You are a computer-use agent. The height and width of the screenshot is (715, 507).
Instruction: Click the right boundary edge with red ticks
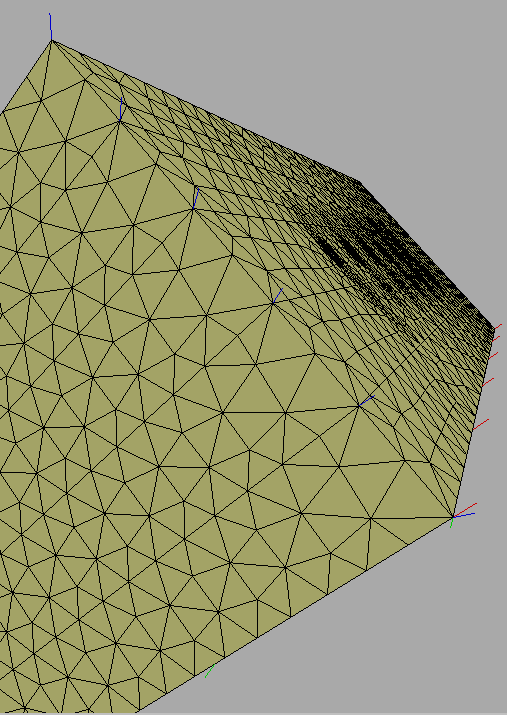474,422
